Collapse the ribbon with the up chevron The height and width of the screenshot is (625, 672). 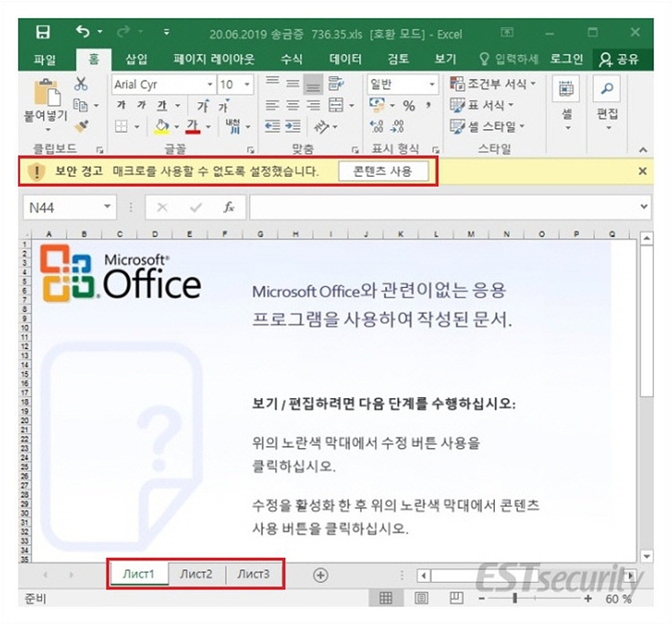tap(642, 150)
